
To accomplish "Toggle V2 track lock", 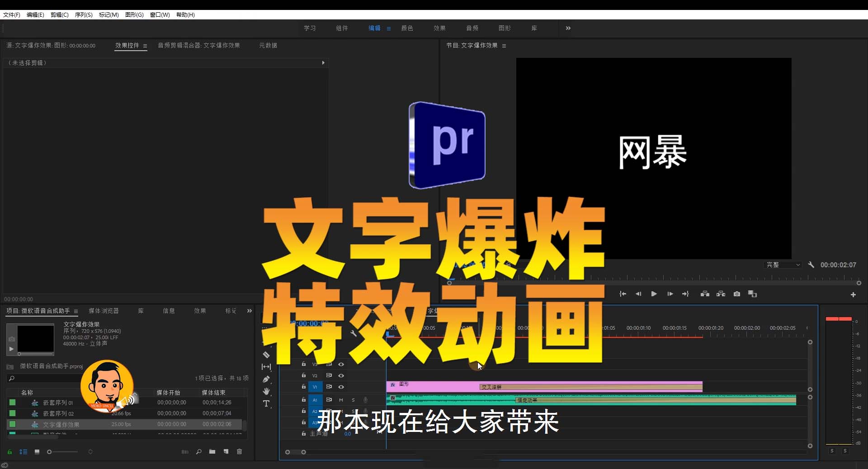I will 304,375.
